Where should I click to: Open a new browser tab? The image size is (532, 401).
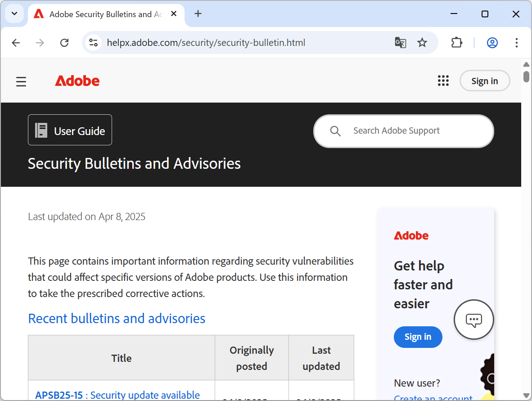(x=198, y=14)
